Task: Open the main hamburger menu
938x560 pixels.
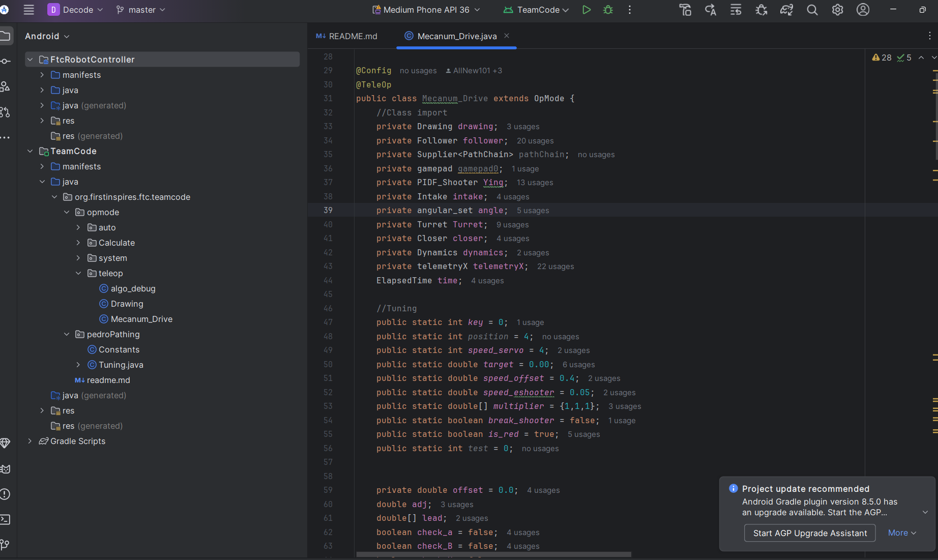Action: pos(29,10)
